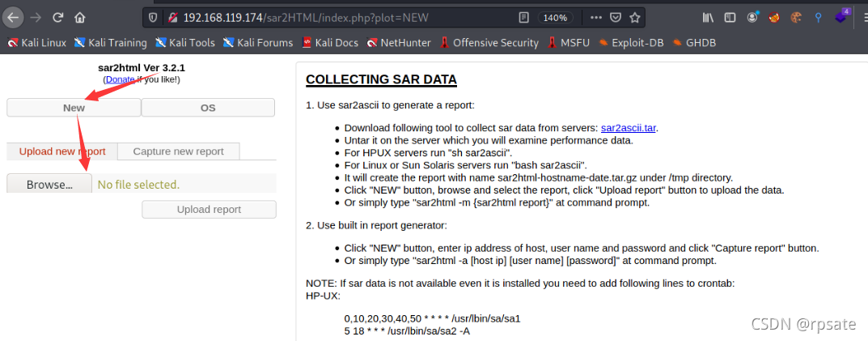Click the blue pin extension icon

pyautogui.click(x=818, y=18)
